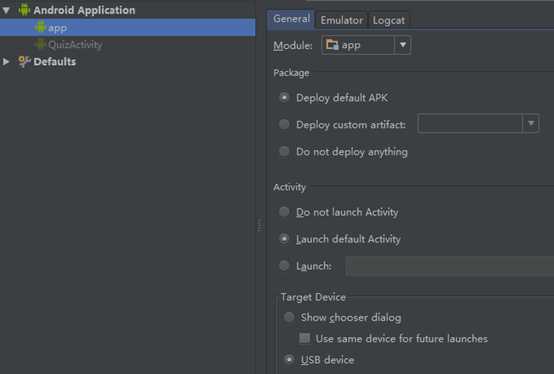Image resolution: width=554 pixels, height=374 pixels.
Task: Click the Android Application robot icon
Action: (x=24, y=10)
